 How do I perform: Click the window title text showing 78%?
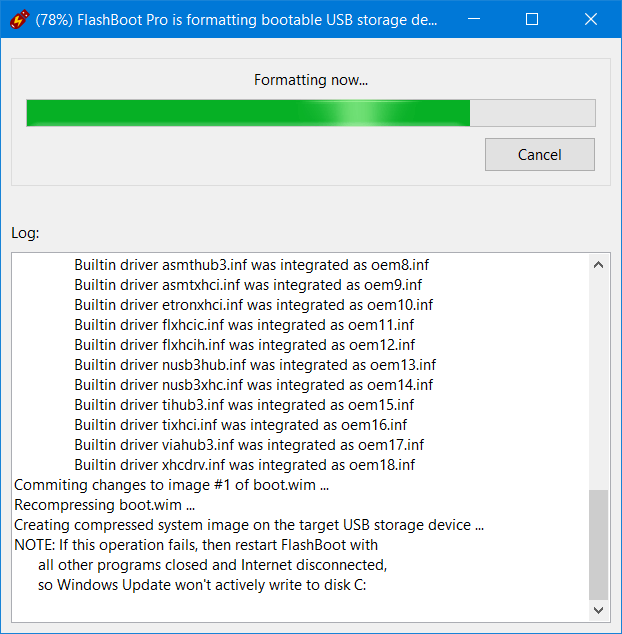[236, 20]
